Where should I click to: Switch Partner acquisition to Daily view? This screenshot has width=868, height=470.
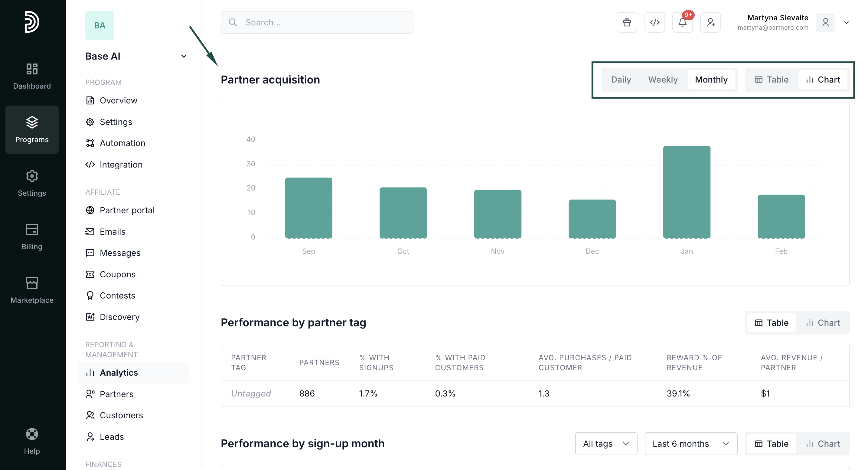click(x=621, y=80)
